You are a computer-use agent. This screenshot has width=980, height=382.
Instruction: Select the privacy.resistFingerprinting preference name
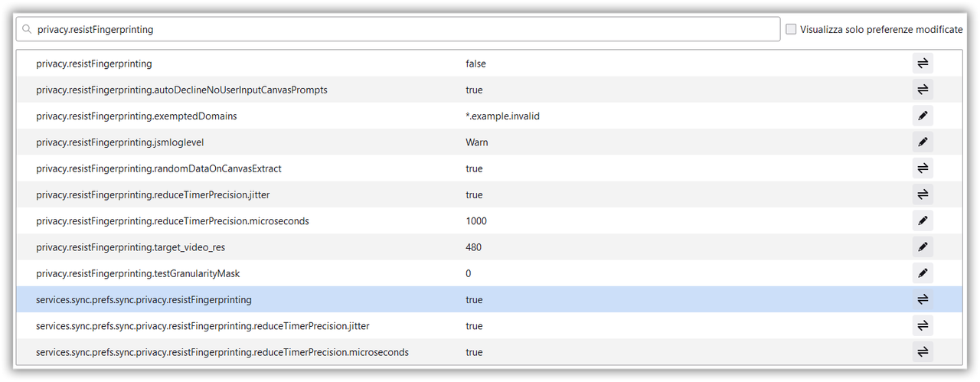(x=94, y=64)
